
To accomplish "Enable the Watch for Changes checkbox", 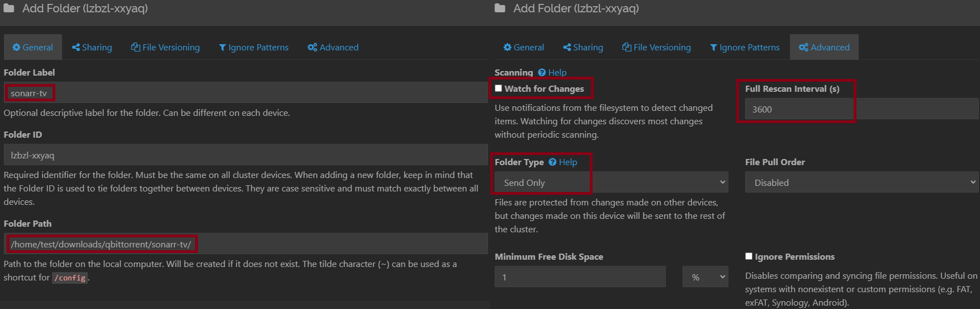I will [498, 88].
